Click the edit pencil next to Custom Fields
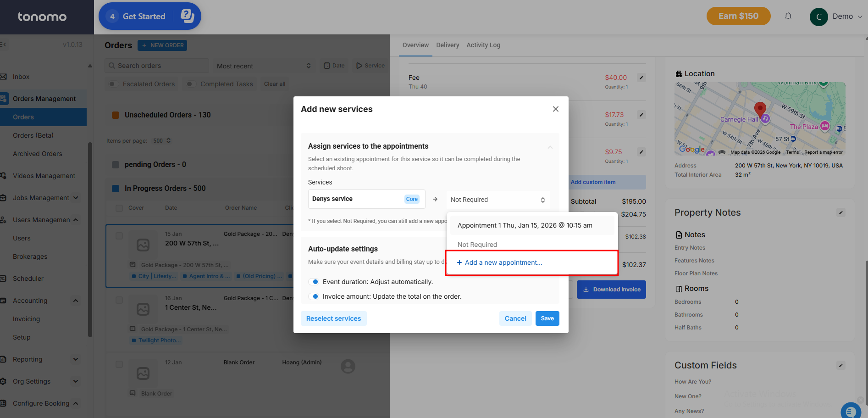Screen dimensions: 868x418 click(x=840, y=365)
